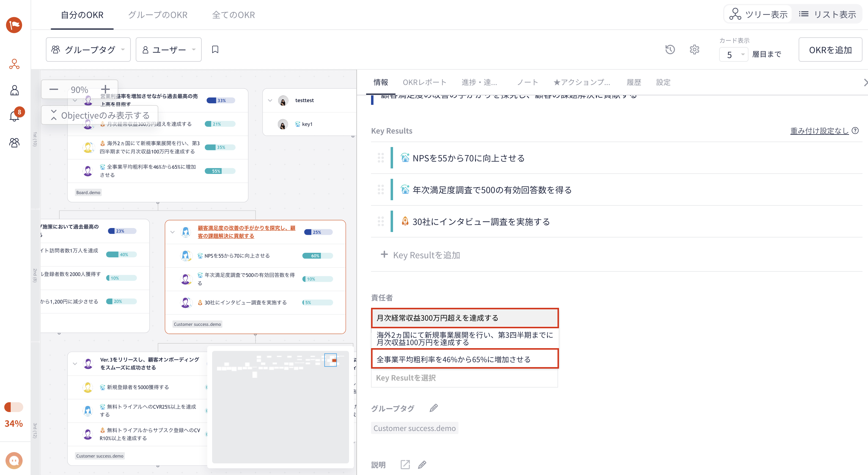Collapse the Ver.3をリリースし card chevron
Image resolution: width=868 pixels, height=475 pixels.
[75, 363]
